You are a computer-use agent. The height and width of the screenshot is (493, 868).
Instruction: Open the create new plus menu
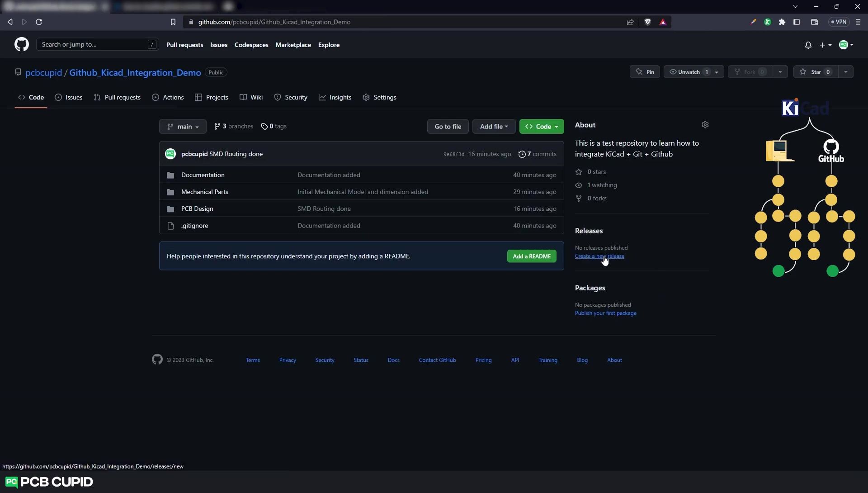click(826, 45)
